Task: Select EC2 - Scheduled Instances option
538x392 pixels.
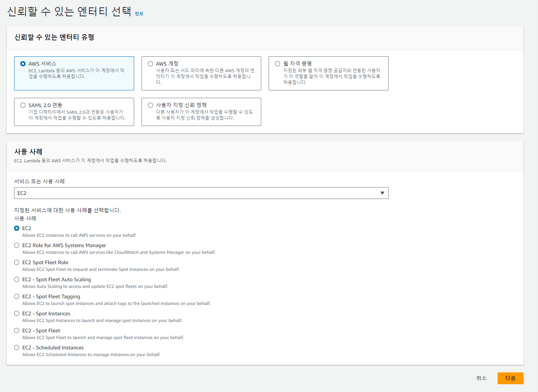Action: click(17, 348)
